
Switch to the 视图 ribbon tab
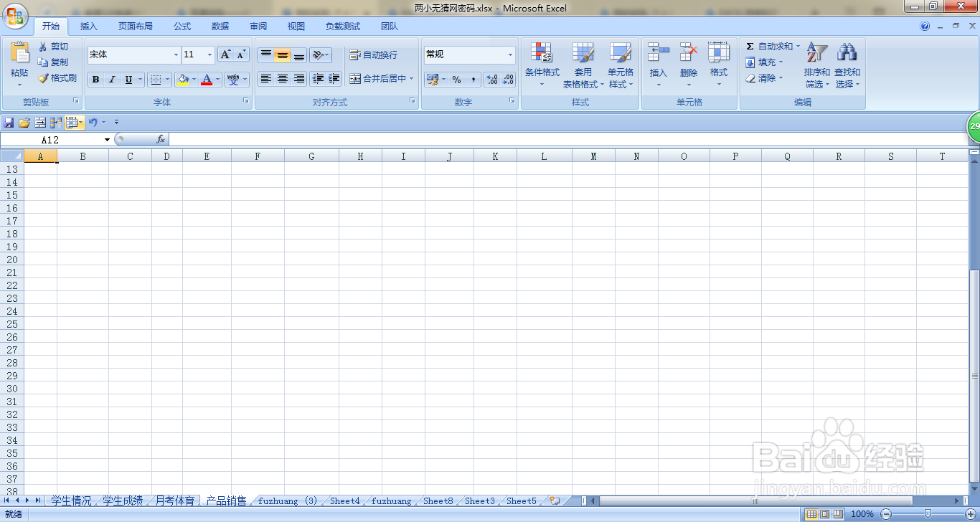(x=296, y=27)
